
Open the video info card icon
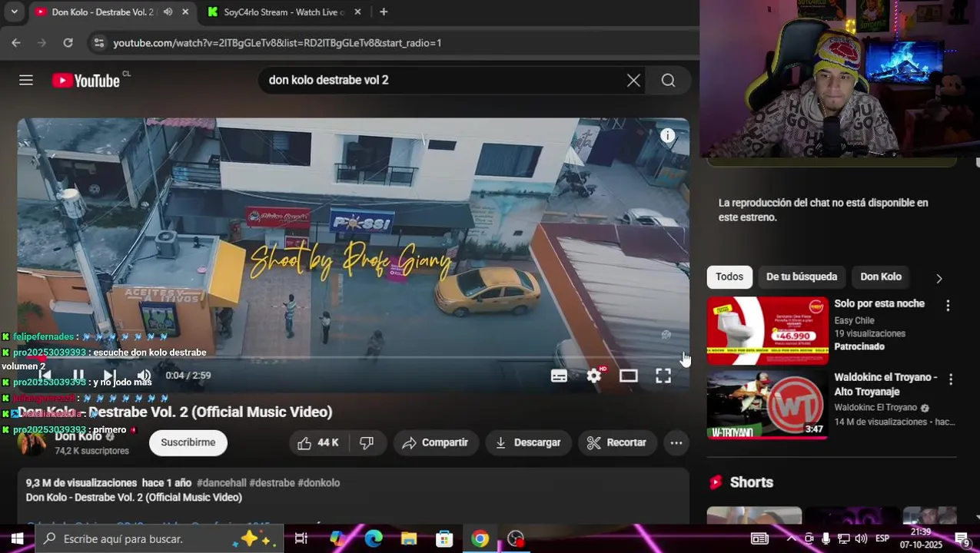tap(667, 136)
